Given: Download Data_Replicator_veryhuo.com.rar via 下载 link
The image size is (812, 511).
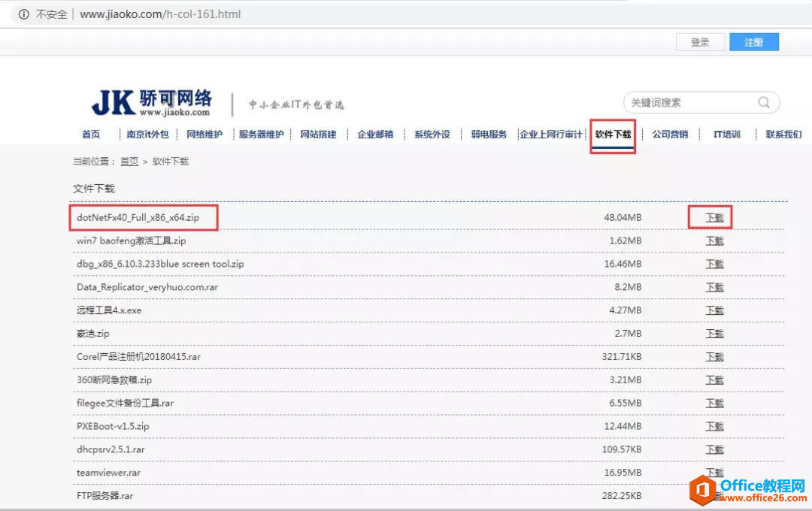Looking at the screenshot, I should (x=715, y=287).
